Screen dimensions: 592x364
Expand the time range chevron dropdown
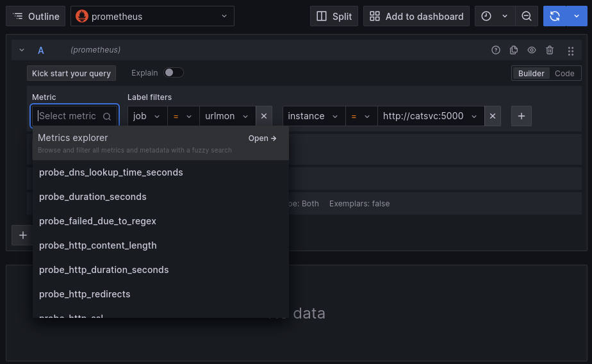click(505, 16)
